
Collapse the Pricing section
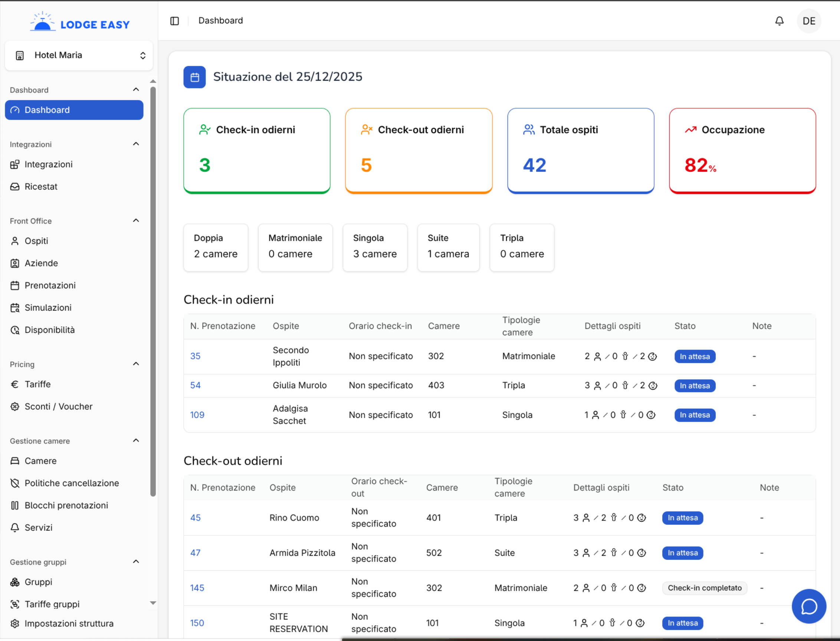[136, 364]
